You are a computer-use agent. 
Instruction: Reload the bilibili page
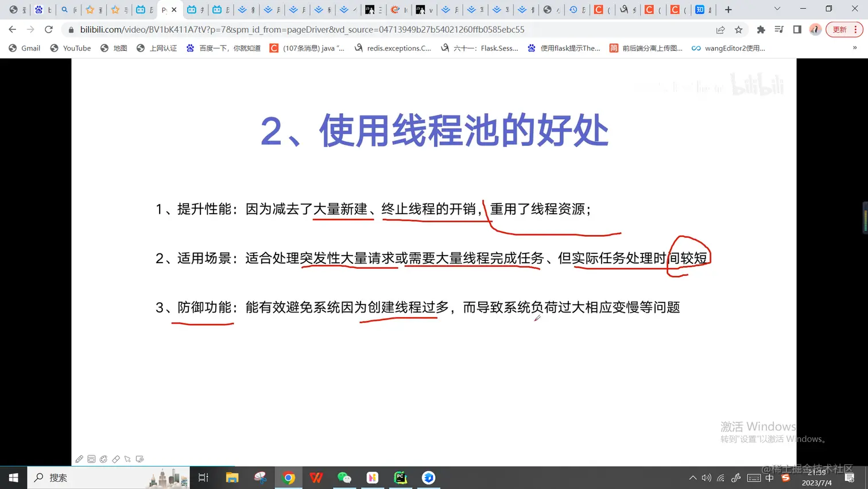(x=49, y=29)
